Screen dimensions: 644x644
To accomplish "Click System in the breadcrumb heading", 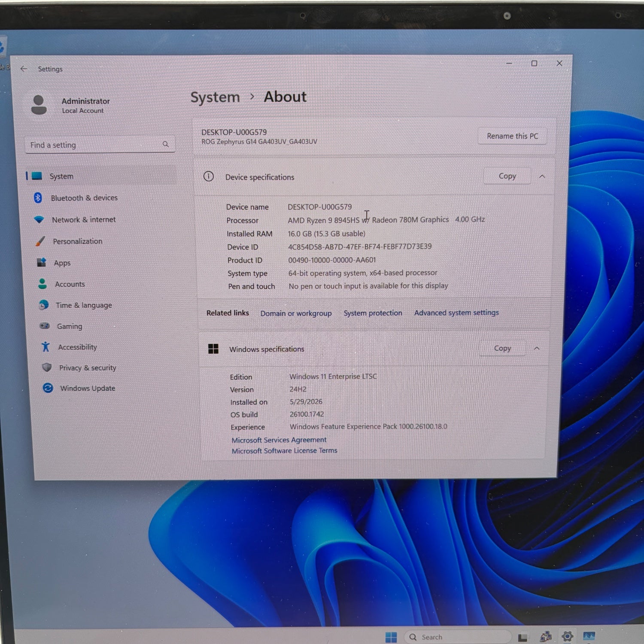I will [215, 97].
